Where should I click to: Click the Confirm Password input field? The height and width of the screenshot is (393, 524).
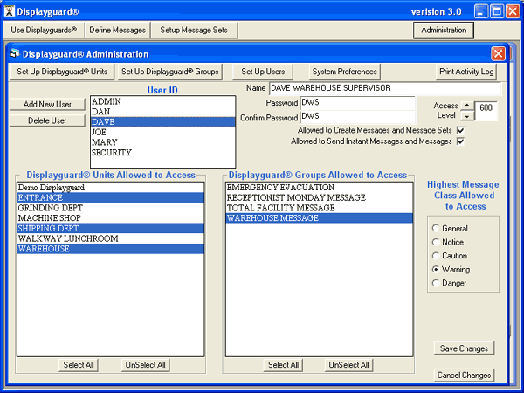click(x=358, y=117)
